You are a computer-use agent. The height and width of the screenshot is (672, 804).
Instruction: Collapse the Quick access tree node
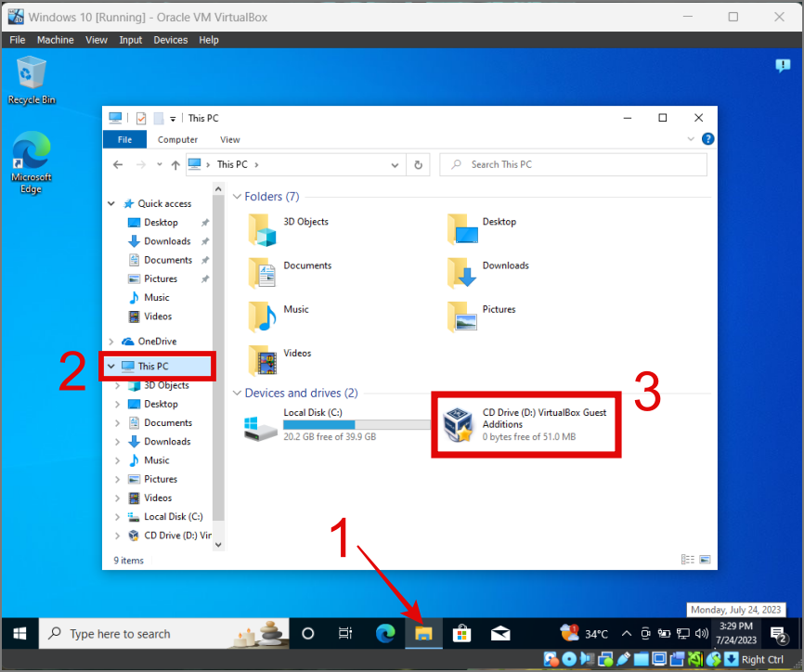(111, 203)
